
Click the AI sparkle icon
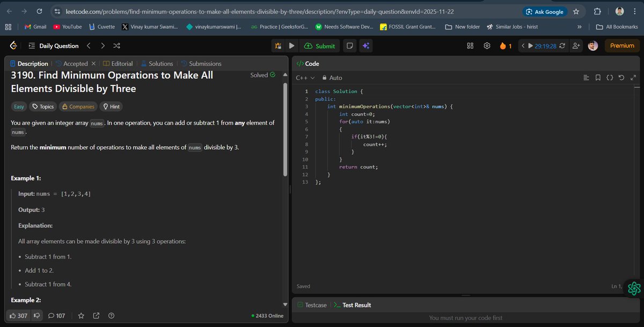pyautogui.click(x=365, y=46)
